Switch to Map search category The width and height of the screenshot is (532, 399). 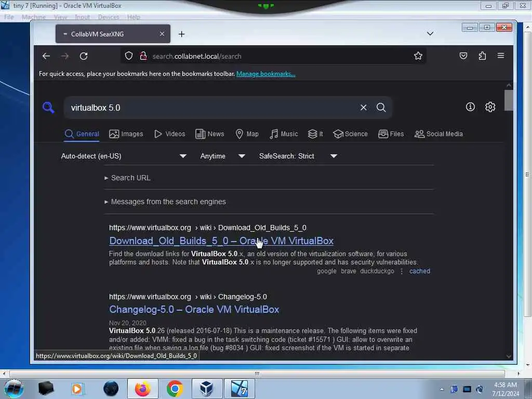point(247,134)
